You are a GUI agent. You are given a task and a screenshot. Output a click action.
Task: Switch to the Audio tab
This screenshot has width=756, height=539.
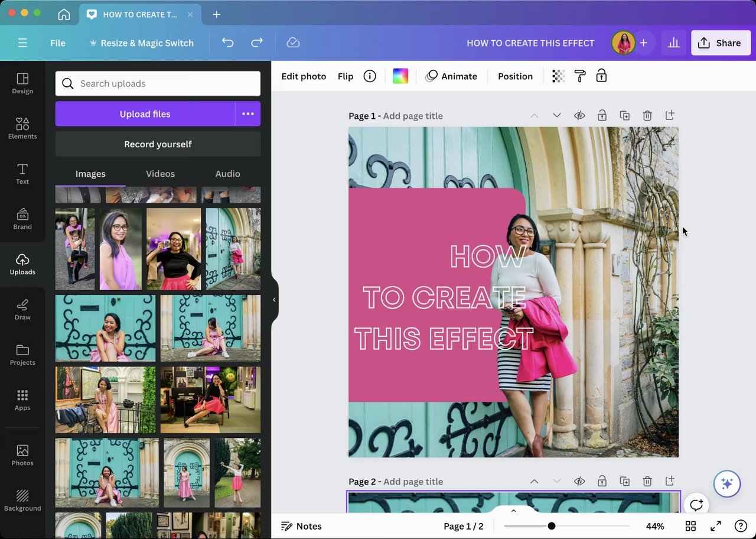[x=227, y=174]
